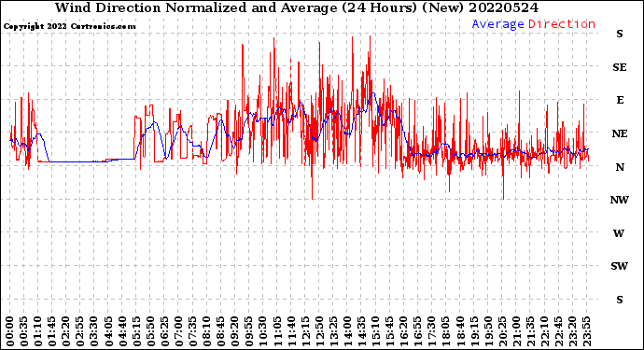Click the 18:40 time axis label
This screenshot has width=644, height=350.
[460, 331]
